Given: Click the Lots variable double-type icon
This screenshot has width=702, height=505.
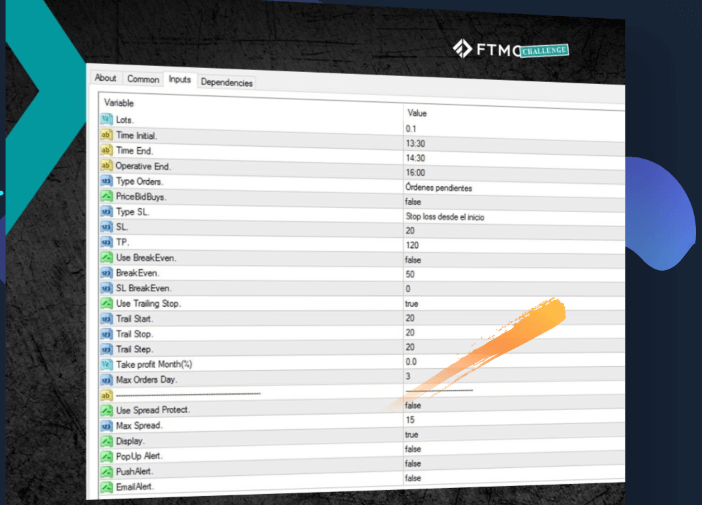Looking at the screenshot, I should click(x=106, y=119).
